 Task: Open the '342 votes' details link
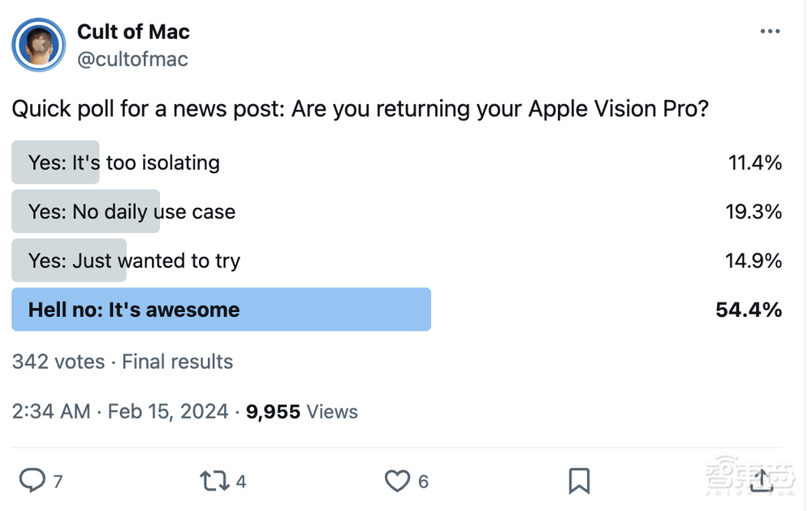click(x=58, y=362)
